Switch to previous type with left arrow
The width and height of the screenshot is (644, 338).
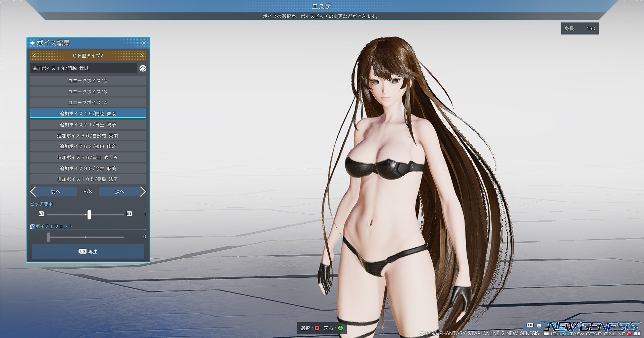click(34, 56)
